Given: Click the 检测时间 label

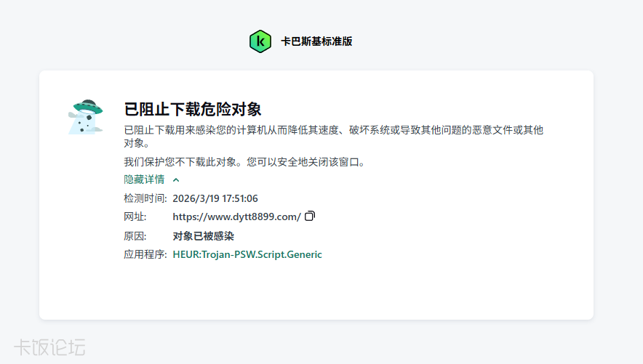Looking at the screenshot, I should [x=145, y=198].
